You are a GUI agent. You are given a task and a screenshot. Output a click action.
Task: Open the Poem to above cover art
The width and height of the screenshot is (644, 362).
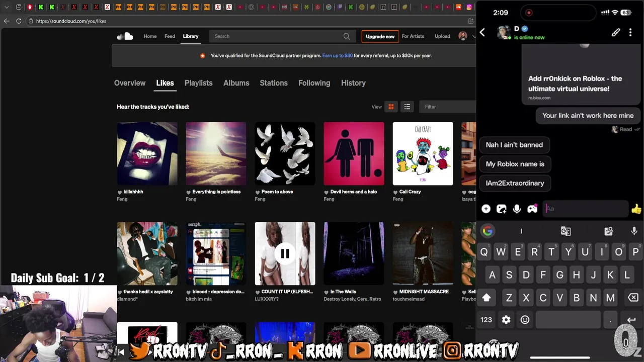point(285,153)
